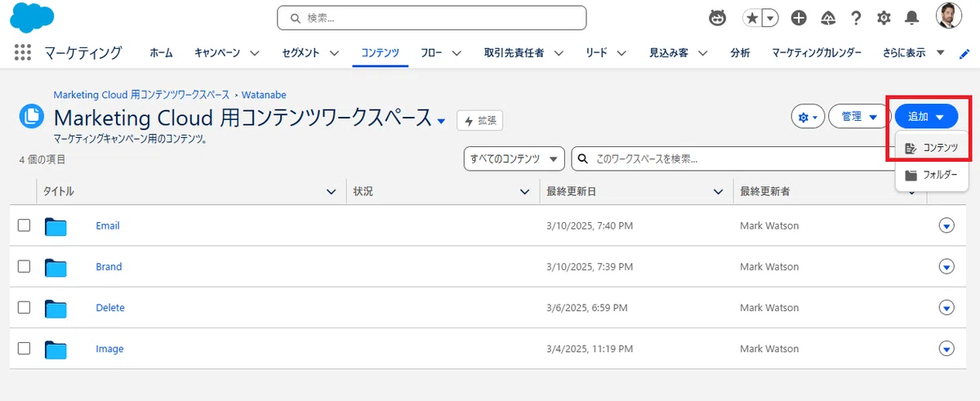Open row actions for Image folder
The width and height of the screenshot is (980, 401).
click(947, 348)
